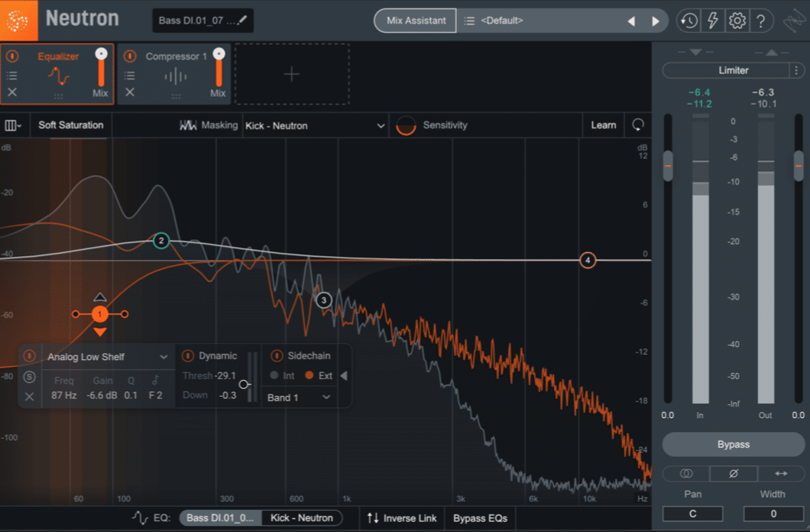
Task: Click the output gain fader handle
Action: tap(799, 166)
